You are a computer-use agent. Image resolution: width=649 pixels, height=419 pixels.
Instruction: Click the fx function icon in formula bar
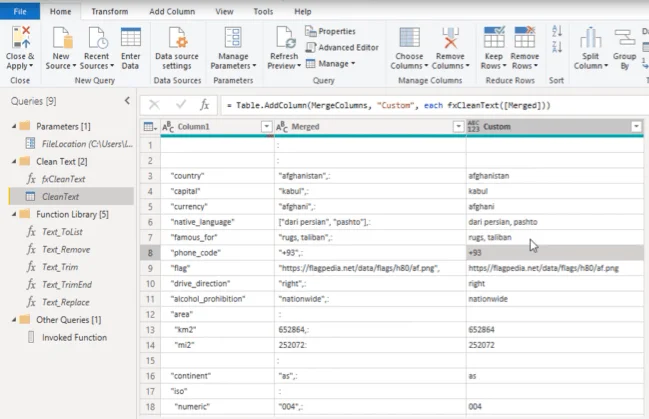(204, 105)
